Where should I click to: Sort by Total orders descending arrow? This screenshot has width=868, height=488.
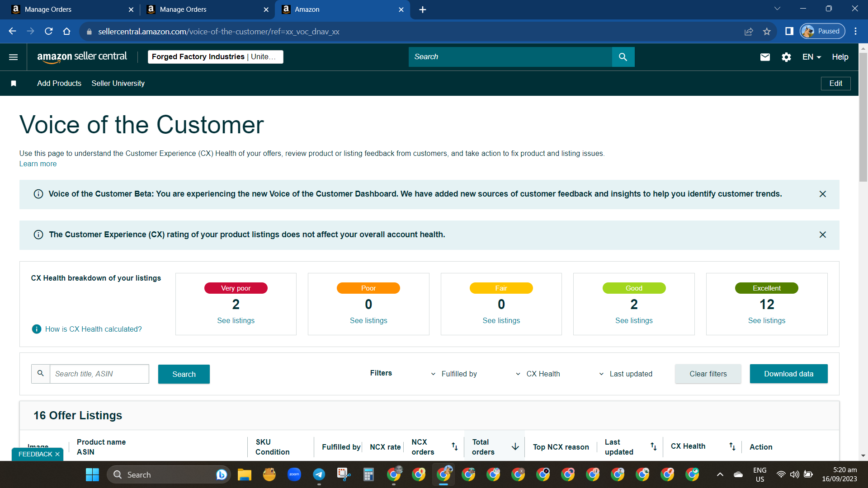[515, 446]
